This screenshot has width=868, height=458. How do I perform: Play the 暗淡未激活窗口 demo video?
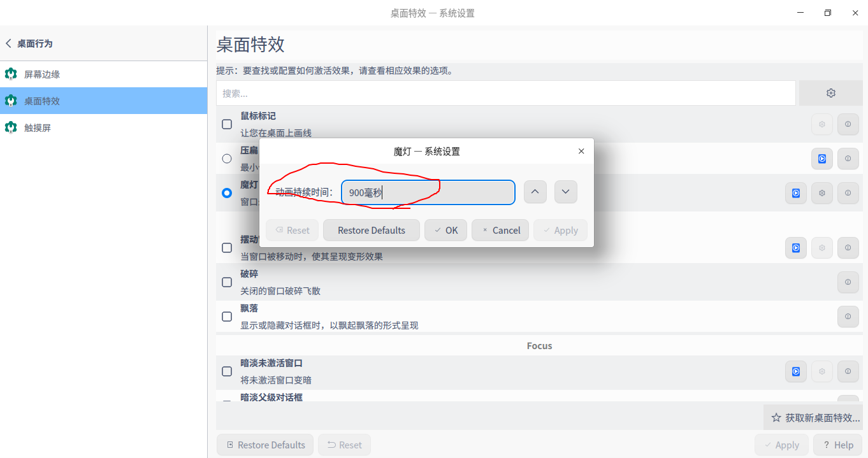tap(796, 371)
